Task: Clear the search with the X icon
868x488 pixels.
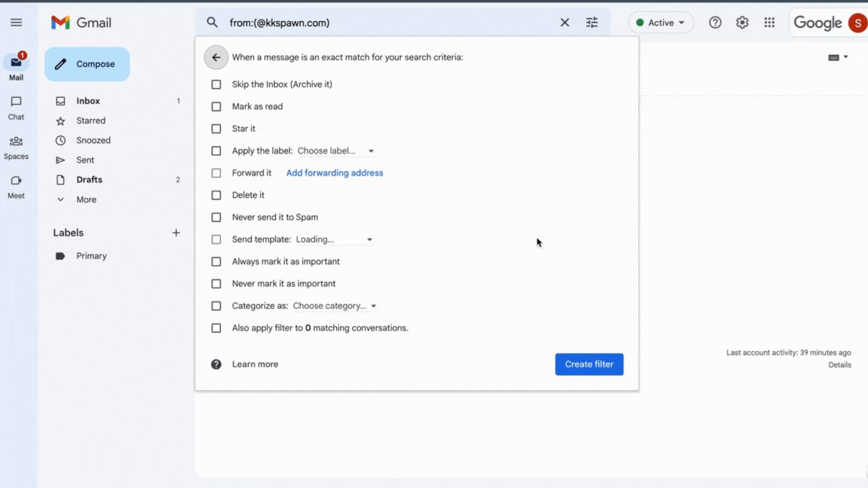Action: click(x=564, y=23)
